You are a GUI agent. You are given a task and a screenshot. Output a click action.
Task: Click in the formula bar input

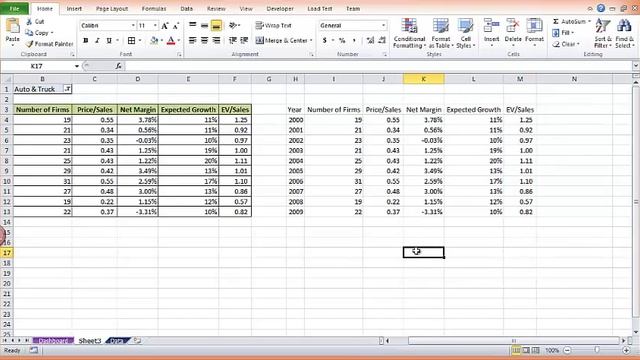coord(378,66)
